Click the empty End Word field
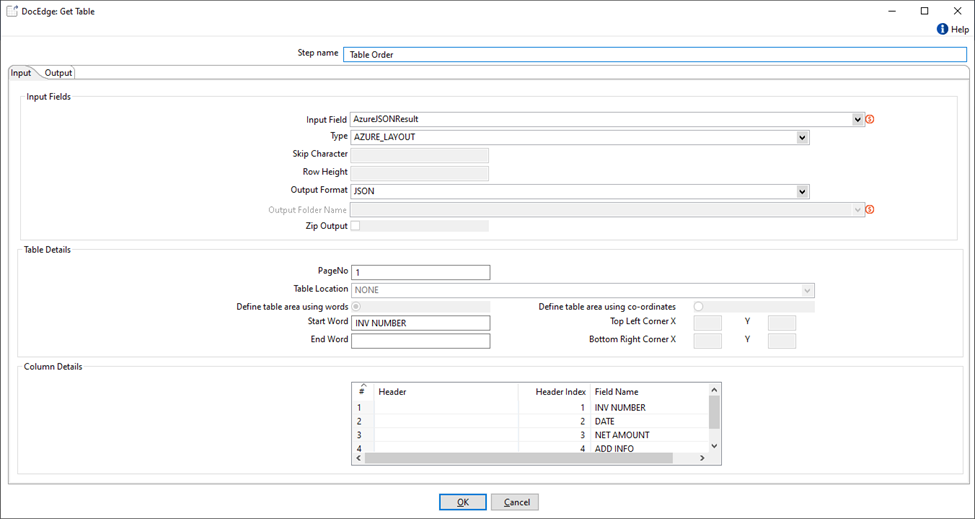This screenshot has height=519, width=975. pyautogui.click(x=421, y=341)
